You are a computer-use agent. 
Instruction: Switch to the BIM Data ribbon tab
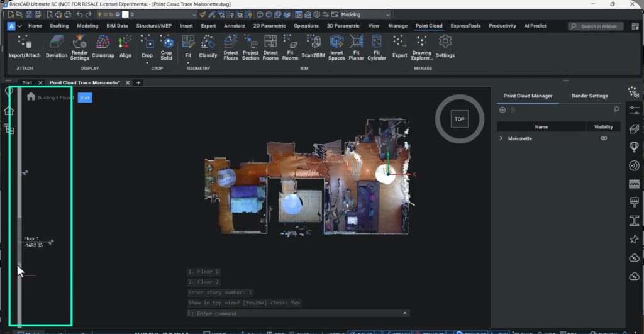[117, 26]
